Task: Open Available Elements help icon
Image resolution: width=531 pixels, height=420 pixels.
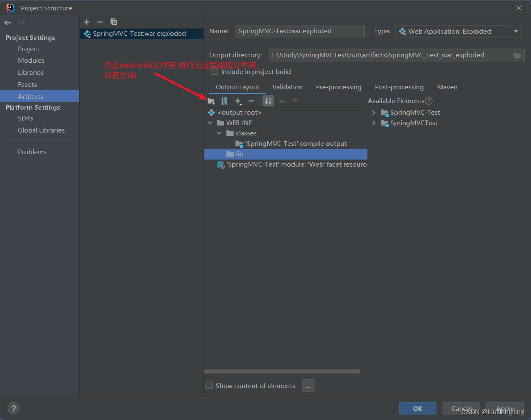Action: [429, 101]
